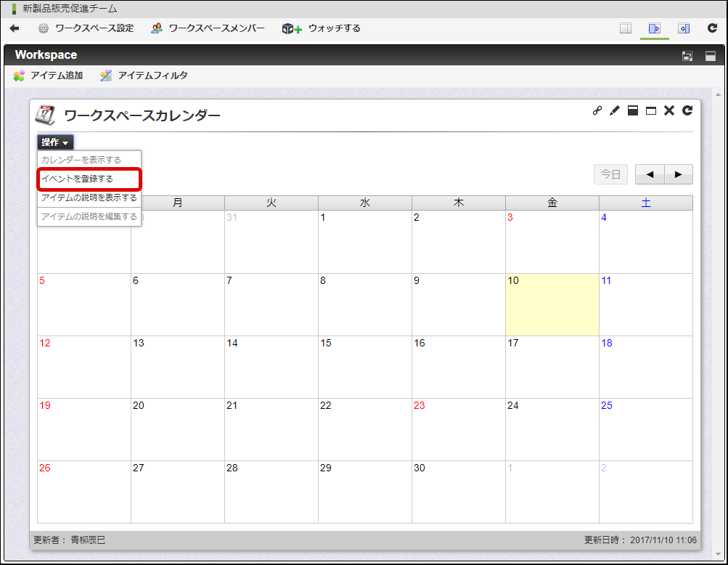
Task: Select カレンダーを表示する menu entry
Action: [89, 160]
